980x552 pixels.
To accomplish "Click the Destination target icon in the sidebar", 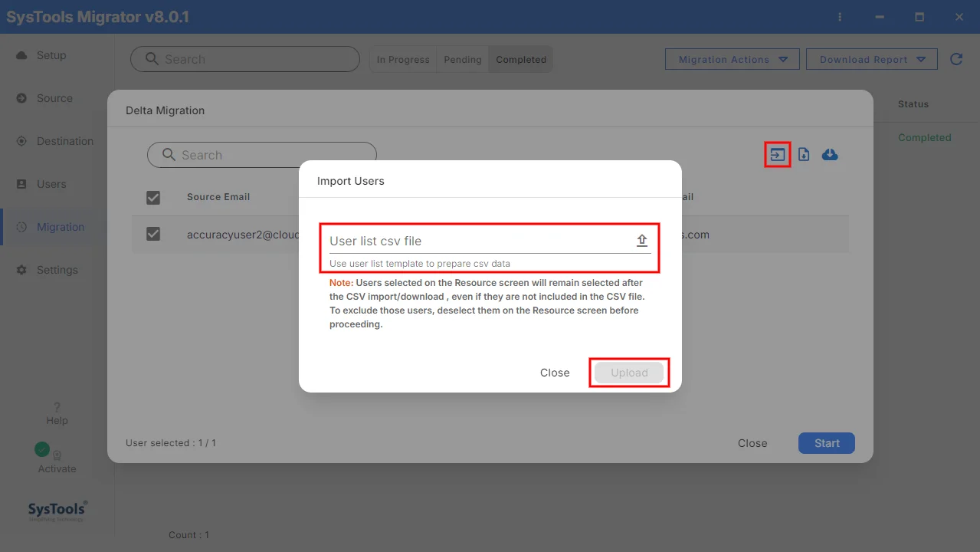I will click(21, 141).
